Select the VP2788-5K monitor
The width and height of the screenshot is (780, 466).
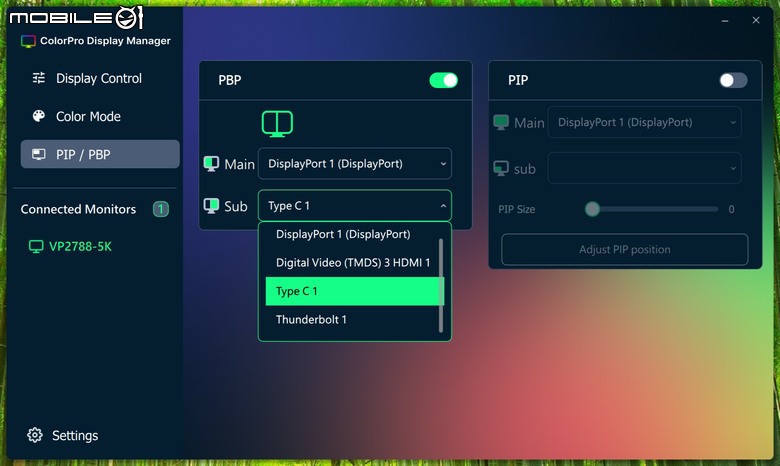pyautogui.click(x=80, y=247)
